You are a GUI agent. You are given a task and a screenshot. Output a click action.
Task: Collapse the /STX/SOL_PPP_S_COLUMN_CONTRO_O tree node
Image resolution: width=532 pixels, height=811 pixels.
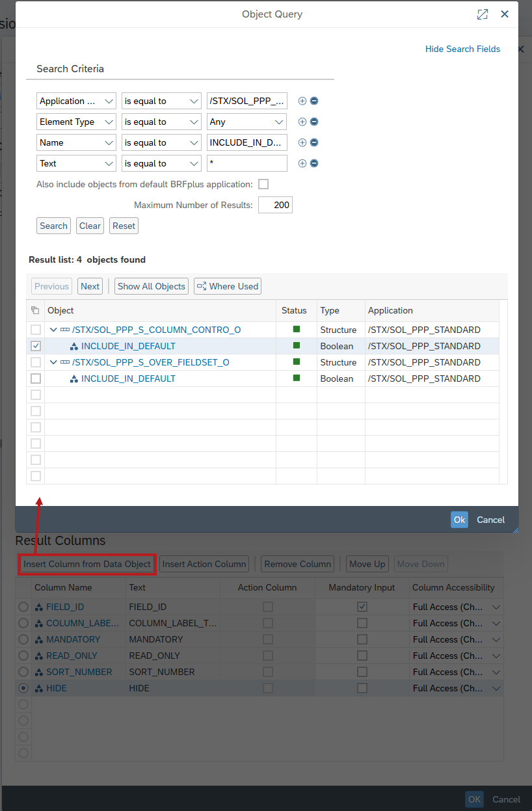click(x=53, y=330)
